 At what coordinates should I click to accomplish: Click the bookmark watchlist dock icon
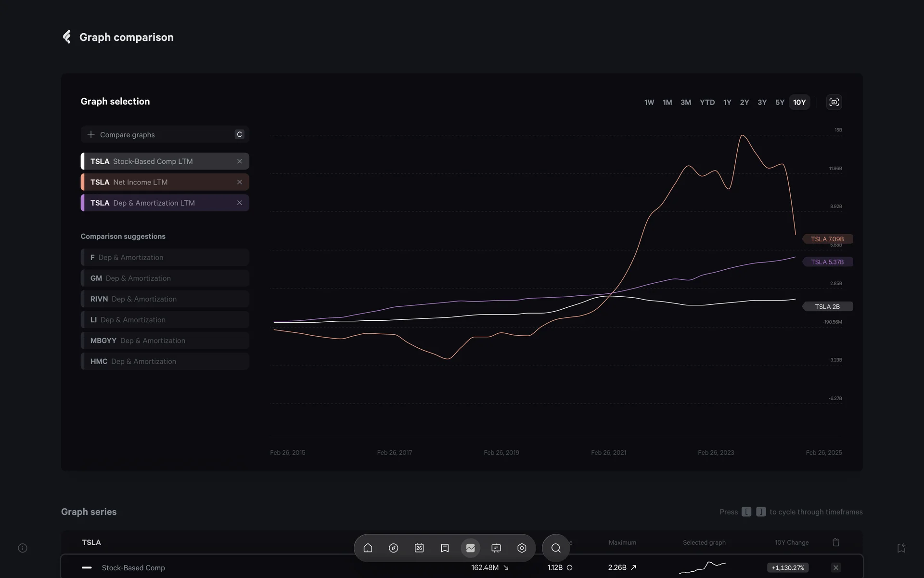tap(445, 548)
